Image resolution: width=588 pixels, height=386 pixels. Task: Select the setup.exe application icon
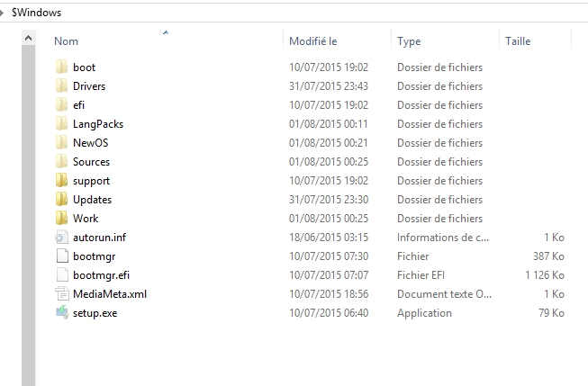62,312
